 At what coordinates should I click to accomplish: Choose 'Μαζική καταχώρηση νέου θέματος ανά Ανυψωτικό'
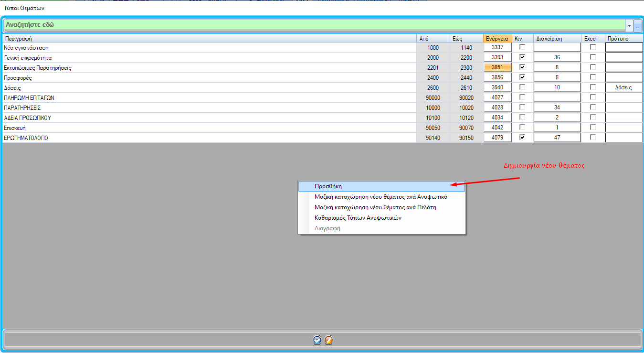(x=380, y=197)
